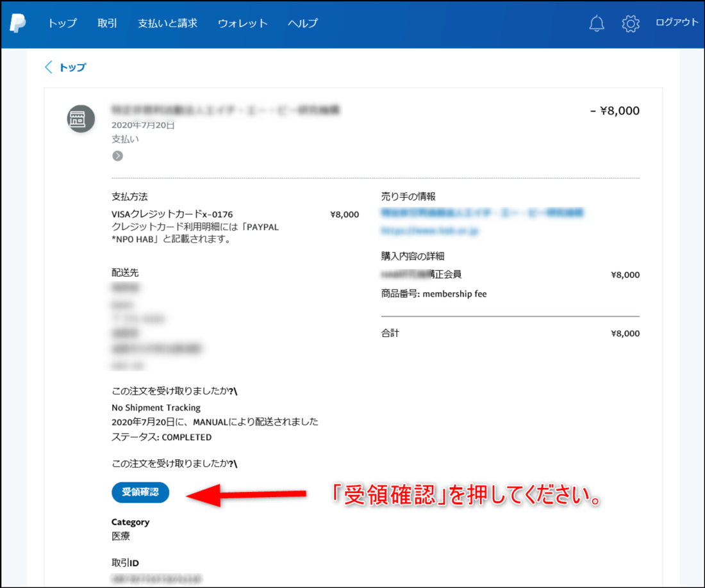This screenshot has width=705, height=588.
Task: Expand the transaction details chevron circle
Action: click(117, 155)
